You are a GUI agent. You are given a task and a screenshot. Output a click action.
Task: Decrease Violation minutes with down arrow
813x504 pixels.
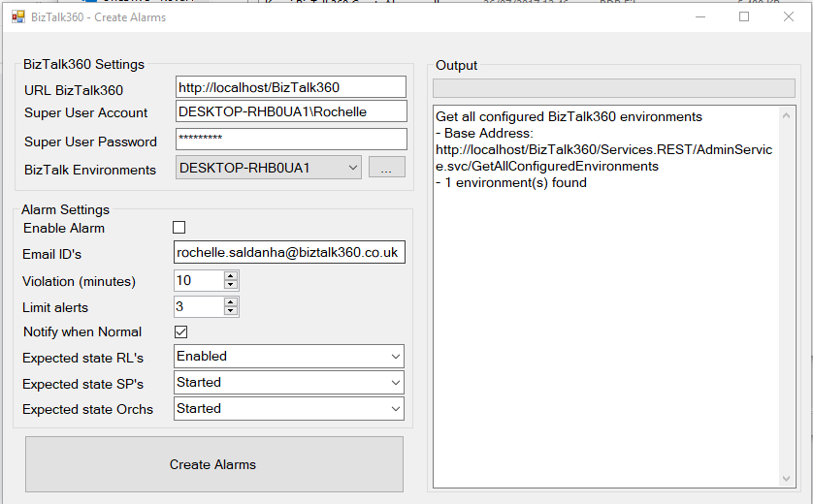[231, 285]
